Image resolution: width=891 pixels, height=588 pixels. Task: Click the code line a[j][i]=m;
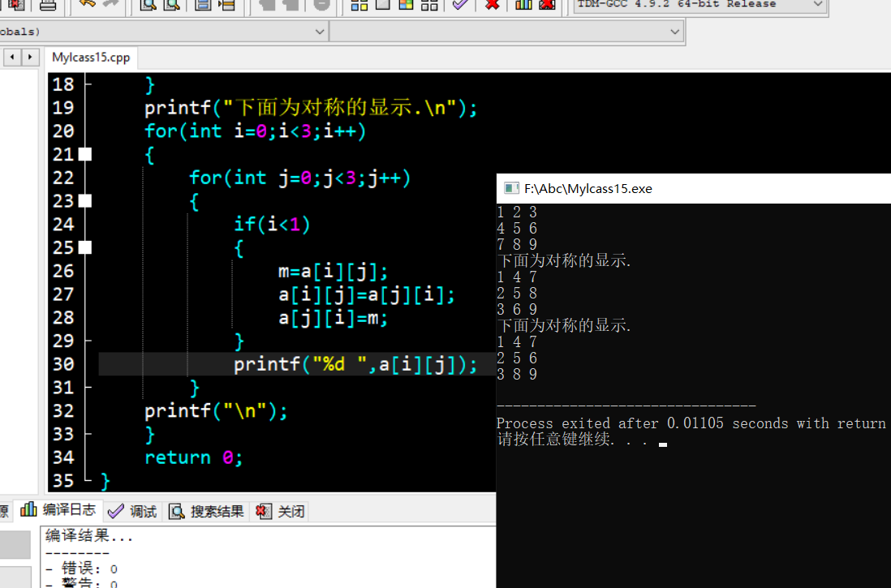coord(333,318)
